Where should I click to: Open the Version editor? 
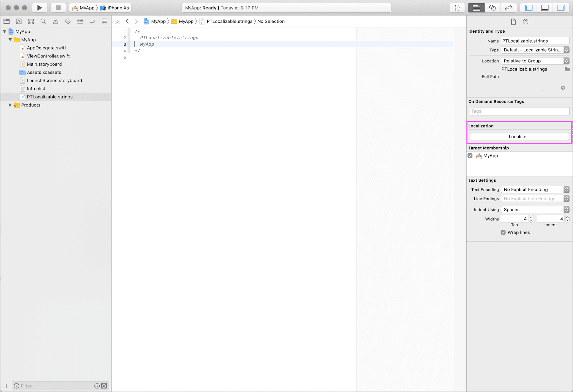pyautogui.click(x=508, y=8)
